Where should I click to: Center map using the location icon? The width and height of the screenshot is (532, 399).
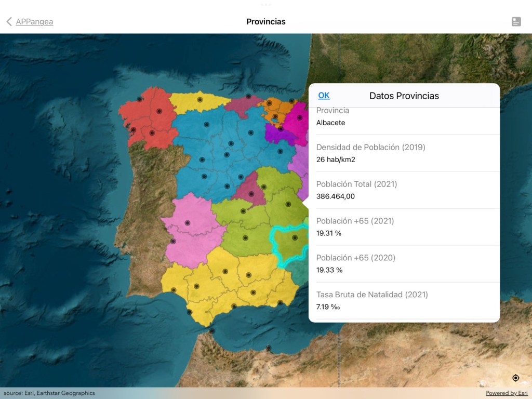point(515,378)
